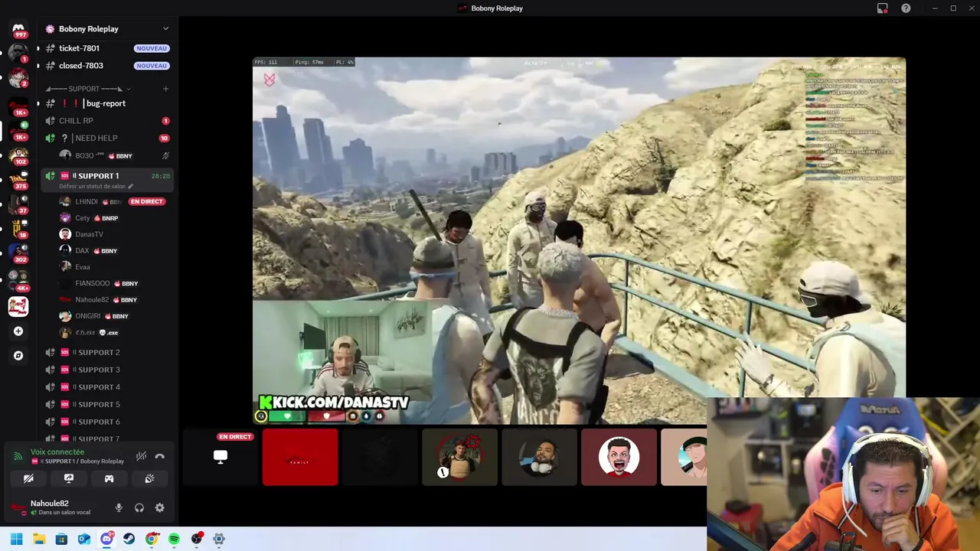Open the closed-7803 channel
The width and height of the screenshot is (980, 551).
pos(107,66)
